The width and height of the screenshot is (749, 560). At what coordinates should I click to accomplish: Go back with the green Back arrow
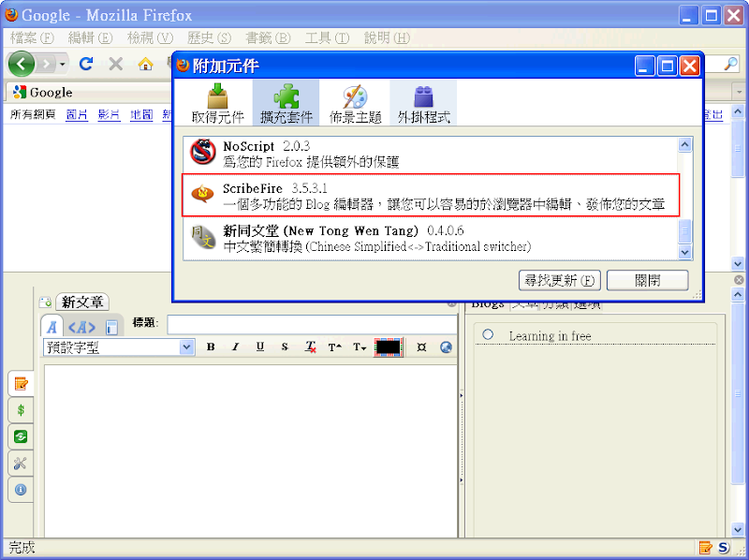coord(21,64)
